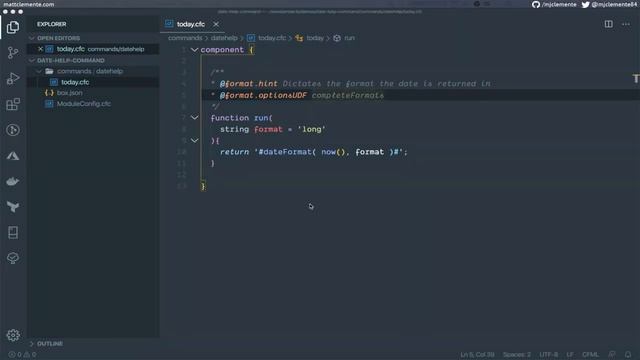Change the LF end-of-line setting
The width and height of the screenshot is (640, 360).
[570, 355]
